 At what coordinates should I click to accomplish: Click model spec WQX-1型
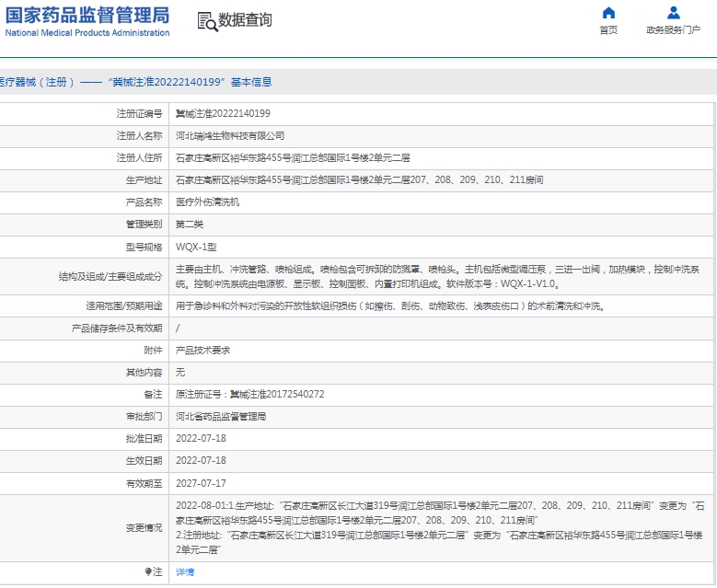[x=196, y=247]
